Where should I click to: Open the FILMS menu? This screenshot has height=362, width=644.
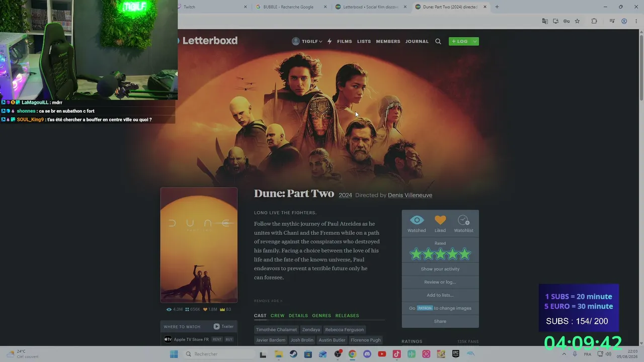click(x=345, y=41)
